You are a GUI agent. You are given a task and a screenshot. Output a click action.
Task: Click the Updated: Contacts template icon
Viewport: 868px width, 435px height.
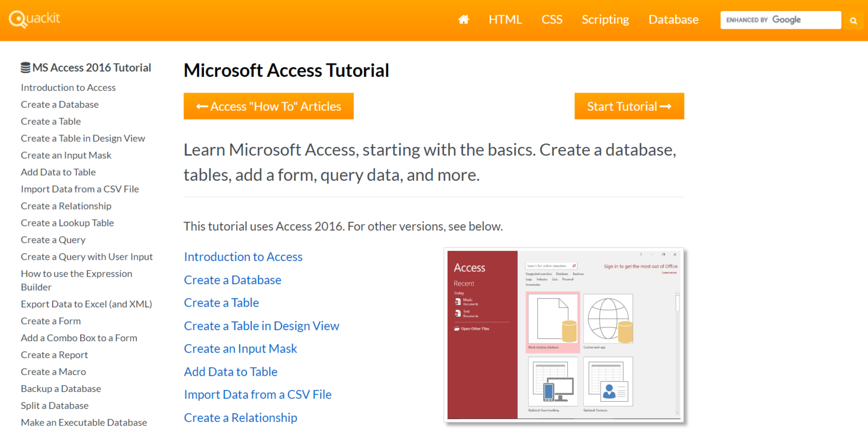[608, 381]
